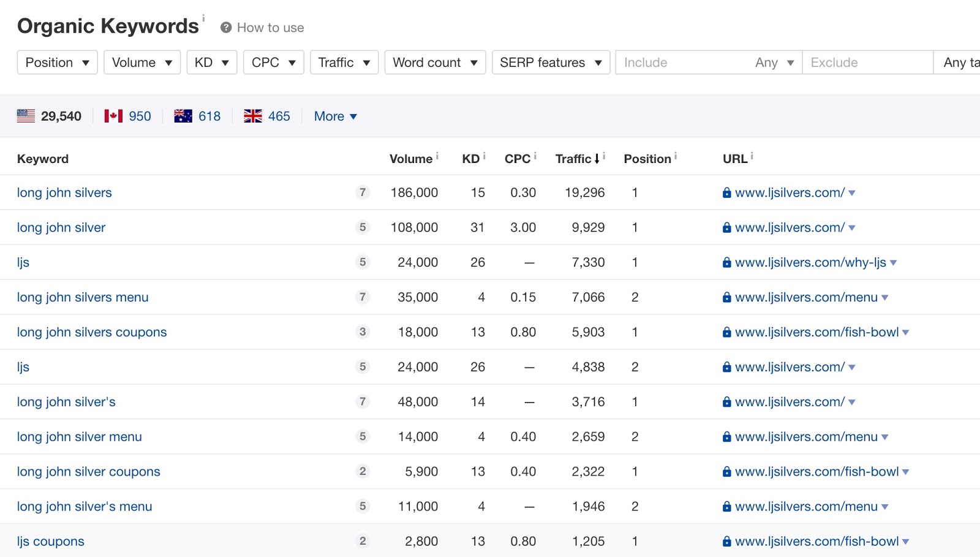This screenshot has height=557, width=980.
Task: Open URL www.ljsilvers.com/fish-bowl in long john silver coupons row
Action: coord(816,472)
